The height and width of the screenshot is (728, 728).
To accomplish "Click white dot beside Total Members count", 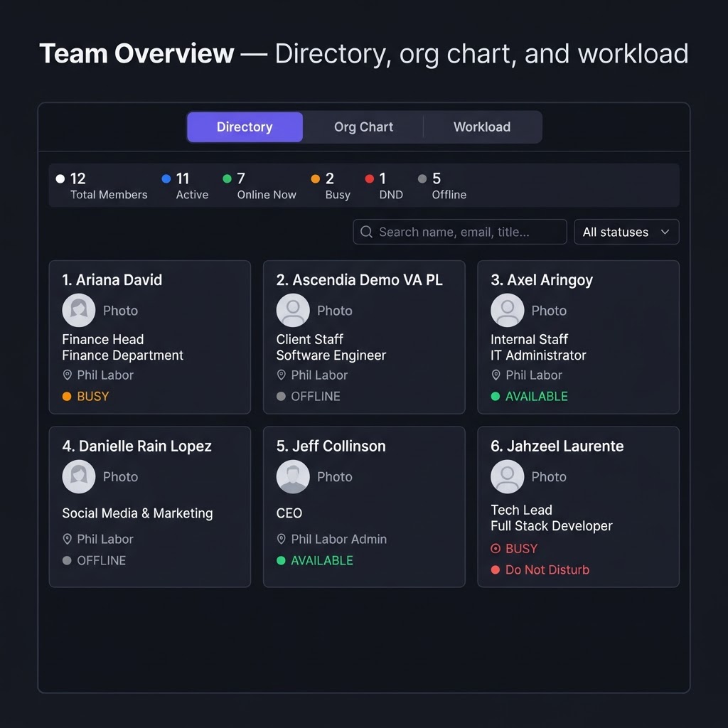I will pos(60,178).
